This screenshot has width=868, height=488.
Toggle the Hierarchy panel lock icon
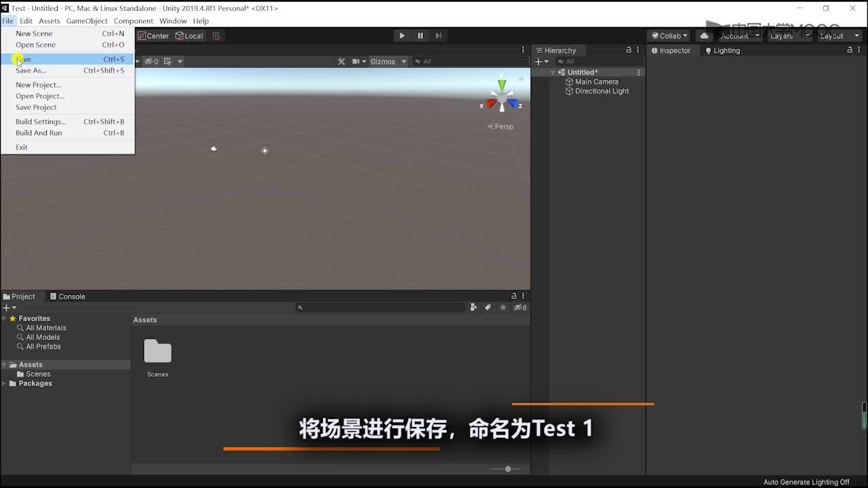pos(629,50)
